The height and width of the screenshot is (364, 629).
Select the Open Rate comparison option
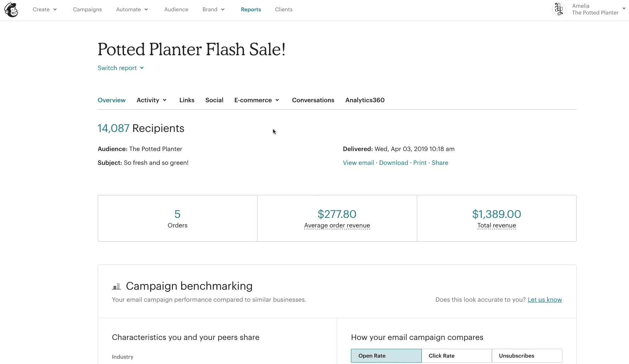(386, 356)
